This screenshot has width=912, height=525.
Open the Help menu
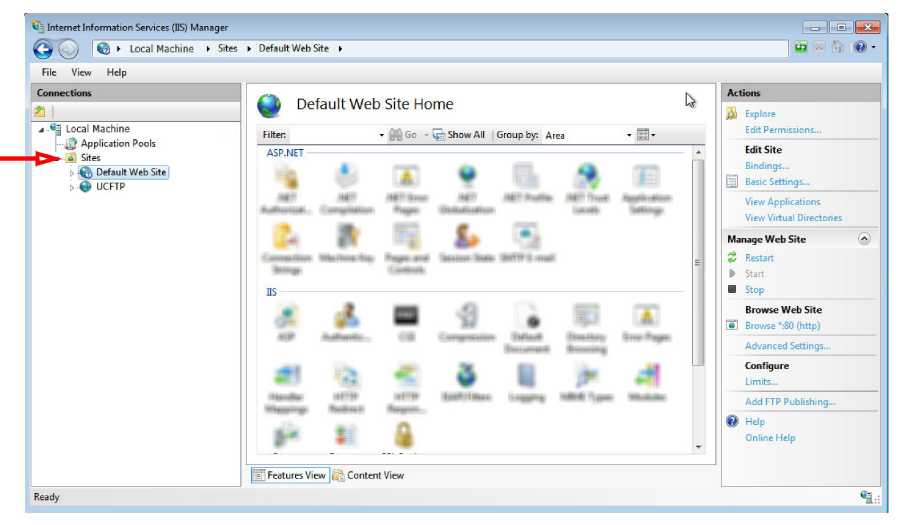point(116,72)
